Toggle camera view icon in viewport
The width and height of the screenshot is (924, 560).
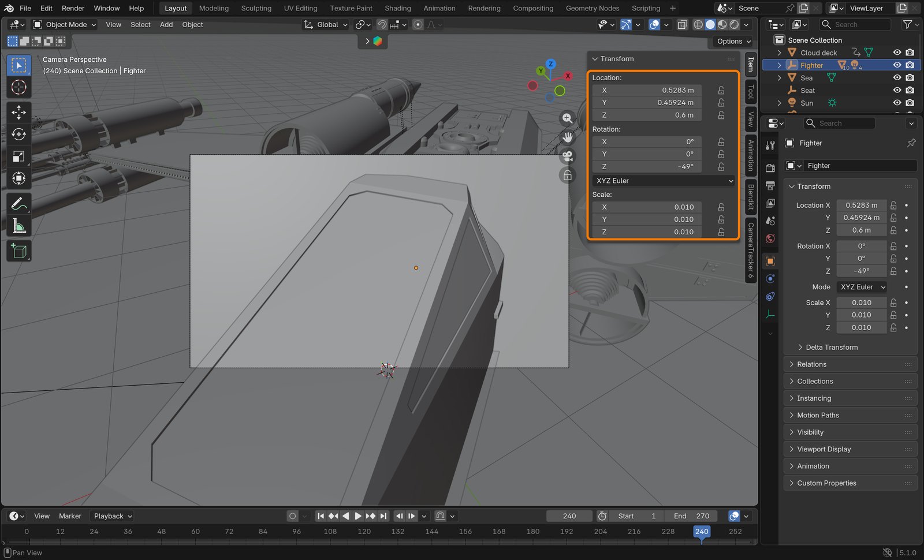pyautogui.click(x=568, y=156)
